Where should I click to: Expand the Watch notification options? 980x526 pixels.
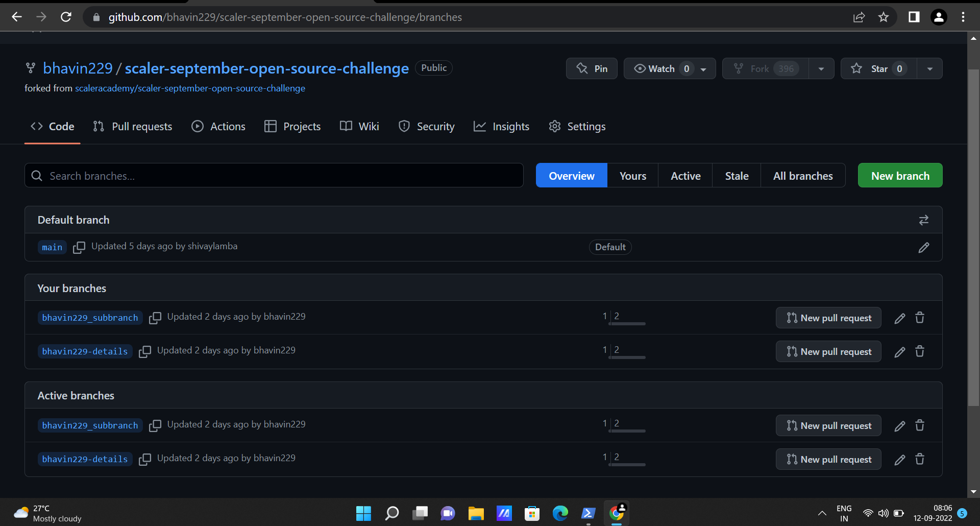(x=703, y=68)
